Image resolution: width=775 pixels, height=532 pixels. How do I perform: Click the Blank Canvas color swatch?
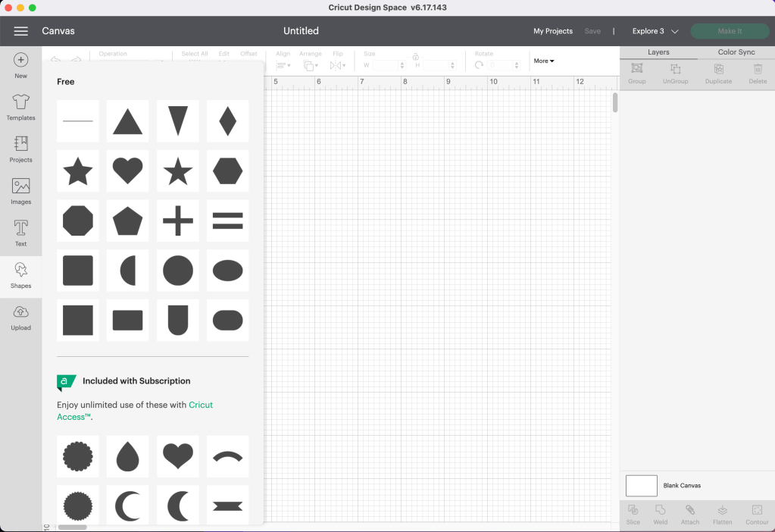tap(641, 485)
